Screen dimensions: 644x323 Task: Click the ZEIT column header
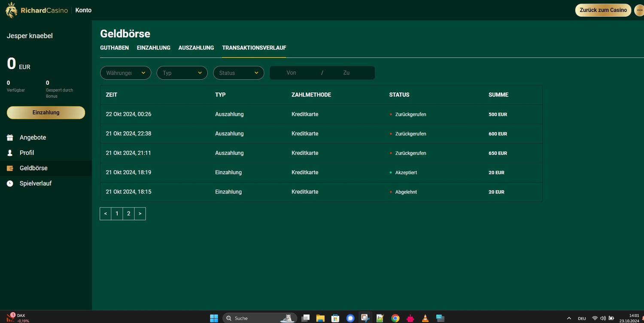[x=112, y=95]
